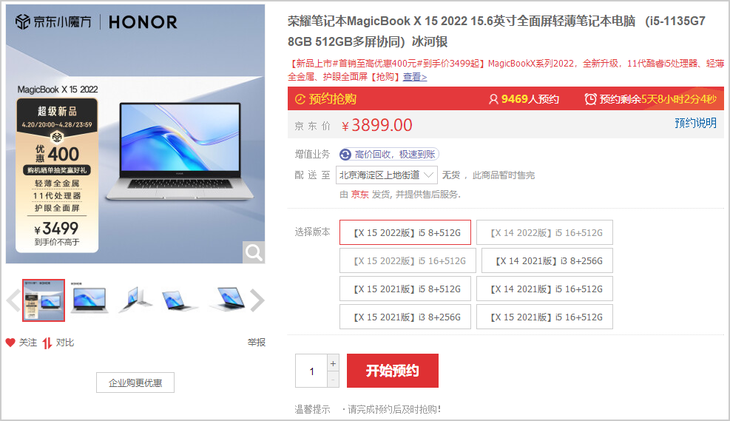Click the magnifier icon on product image

pos(254,252)
